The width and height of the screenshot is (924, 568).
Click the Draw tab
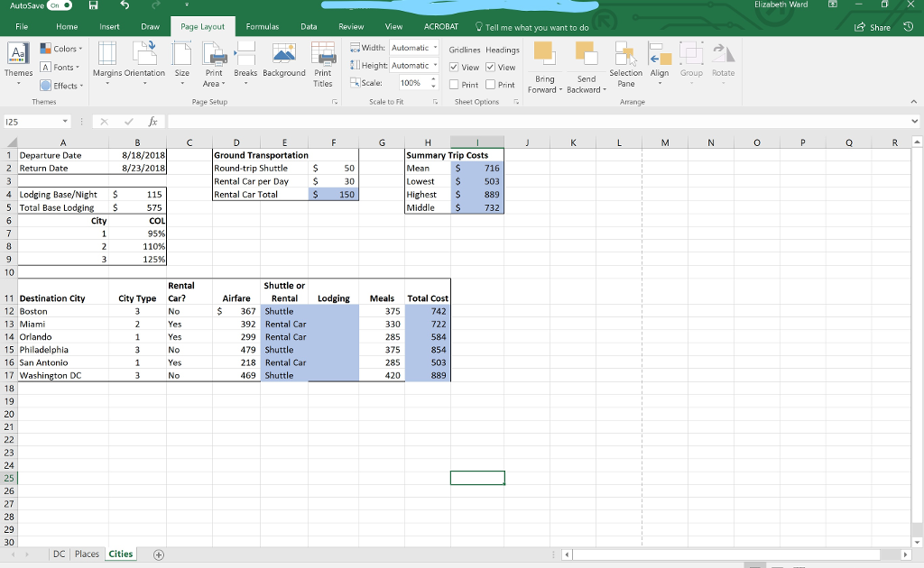pyautogui.click(x=151, y=26)
